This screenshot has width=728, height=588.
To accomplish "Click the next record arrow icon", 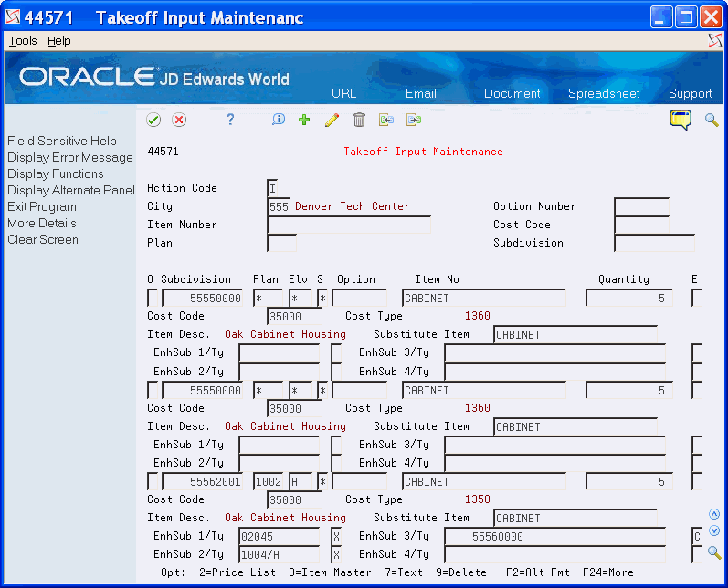I will [x=414, y=120].
